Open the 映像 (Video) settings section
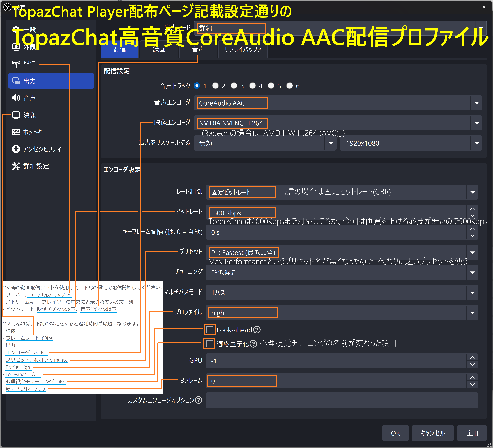Image resolution: width=493 pixels, height=448 pixels. (x=29, y=115)
